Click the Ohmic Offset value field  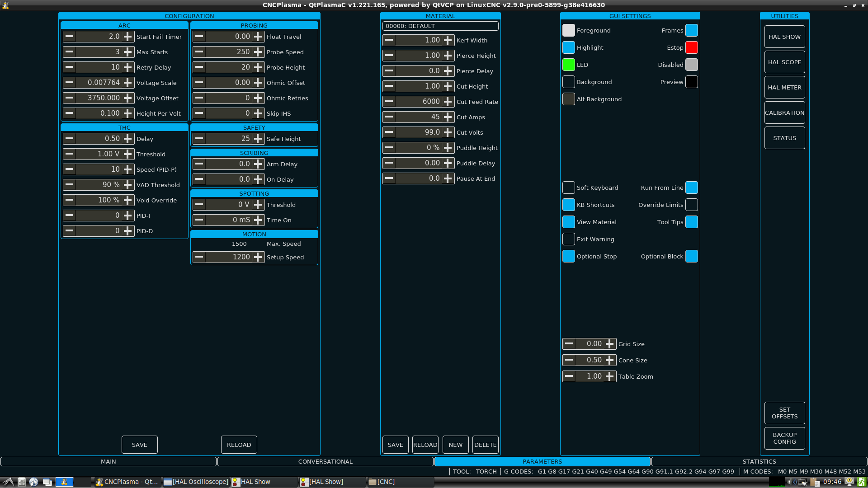(x=229, y=83)
